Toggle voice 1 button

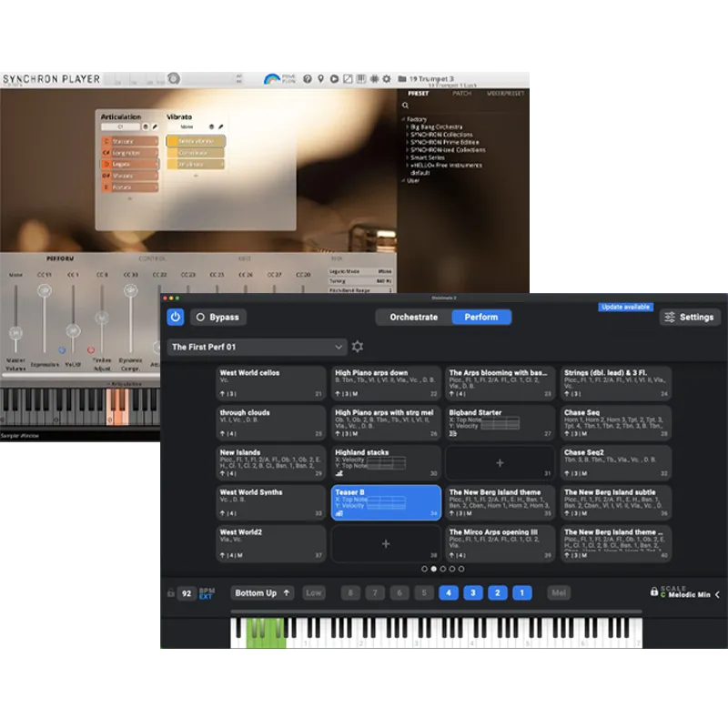(522, 593)
